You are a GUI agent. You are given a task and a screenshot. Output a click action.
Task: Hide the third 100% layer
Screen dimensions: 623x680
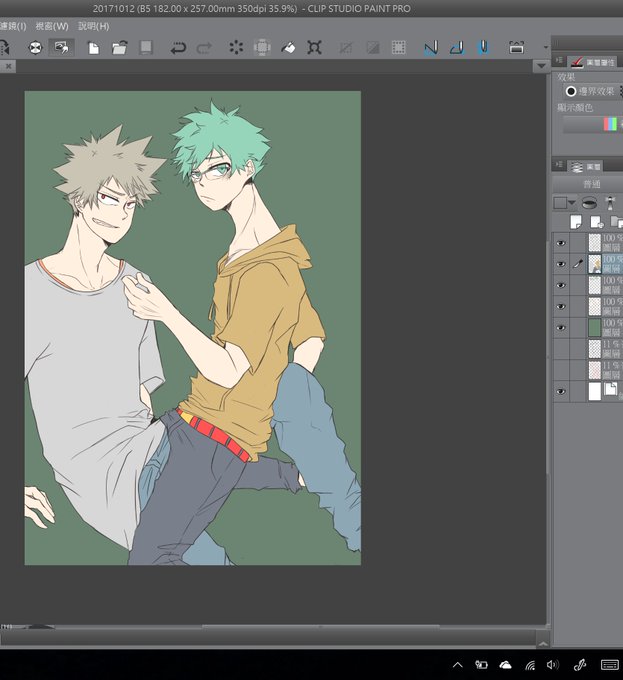[x=561, y=285]
